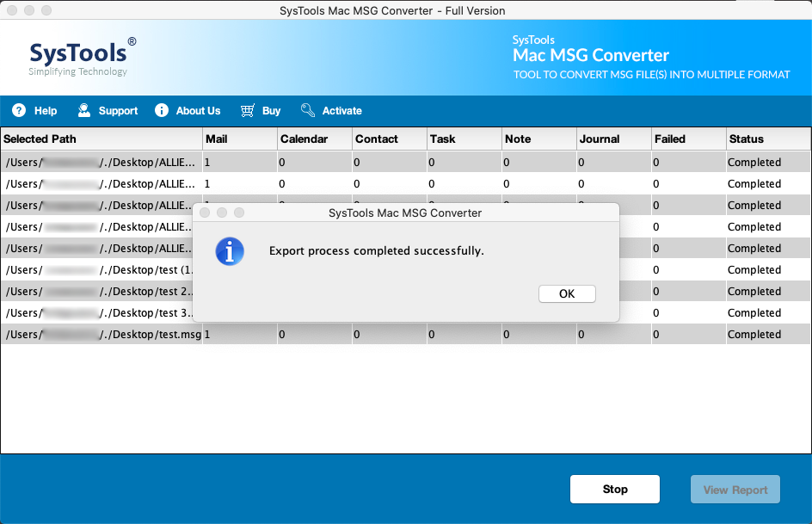
Task: Click the Help question mark icon
Action: [19, 110]
